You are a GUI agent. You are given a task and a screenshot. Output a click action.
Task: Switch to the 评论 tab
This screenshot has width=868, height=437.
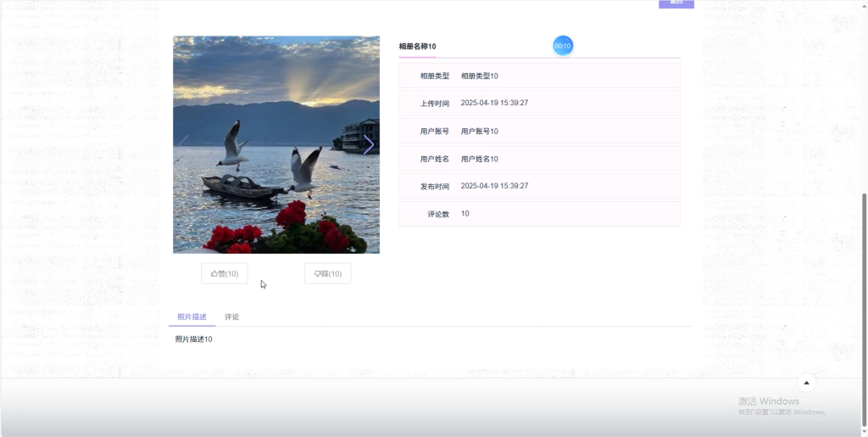coord(232,317)
